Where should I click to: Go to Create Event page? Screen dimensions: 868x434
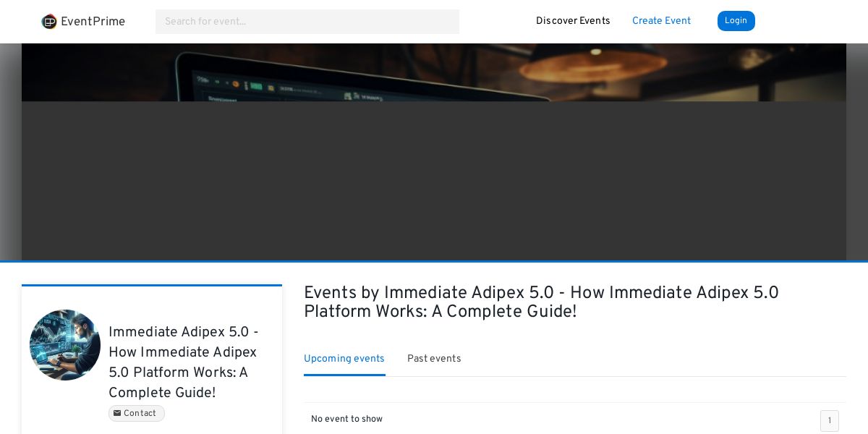(x=661, y=21)
